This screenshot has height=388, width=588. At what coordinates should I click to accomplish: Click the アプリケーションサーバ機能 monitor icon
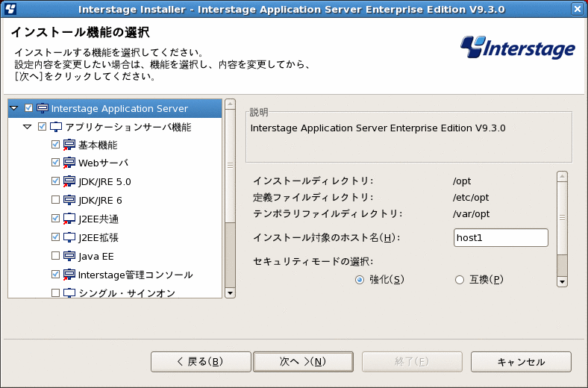tap(56, 127)
